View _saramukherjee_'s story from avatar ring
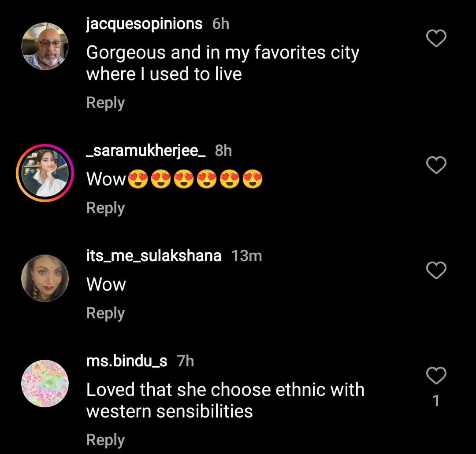The height and width of the screenshot is (454, 476). (x=45, y=173)
